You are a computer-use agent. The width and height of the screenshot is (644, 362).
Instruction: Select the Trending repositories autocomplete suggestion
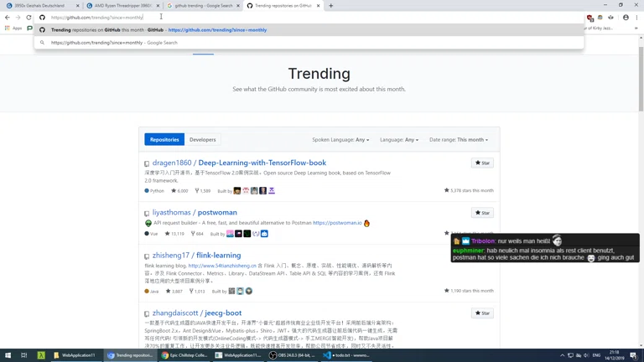[158, 30]
